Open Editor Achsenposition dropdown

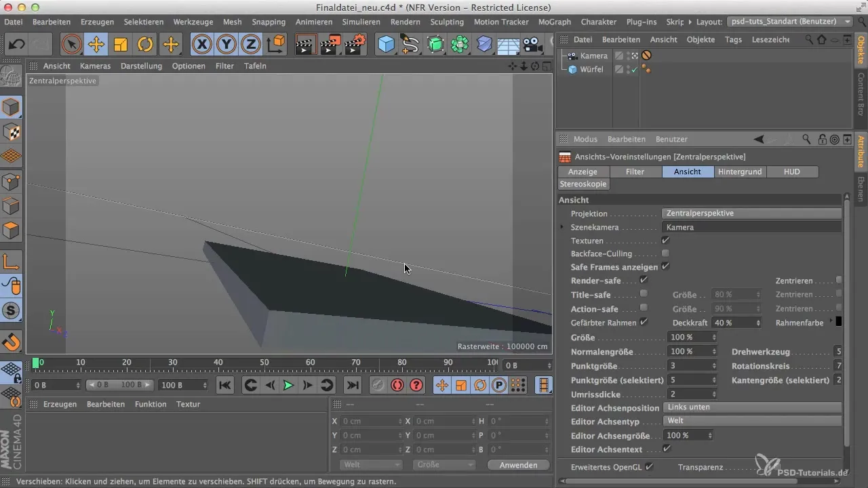click(x=751, y=407)
